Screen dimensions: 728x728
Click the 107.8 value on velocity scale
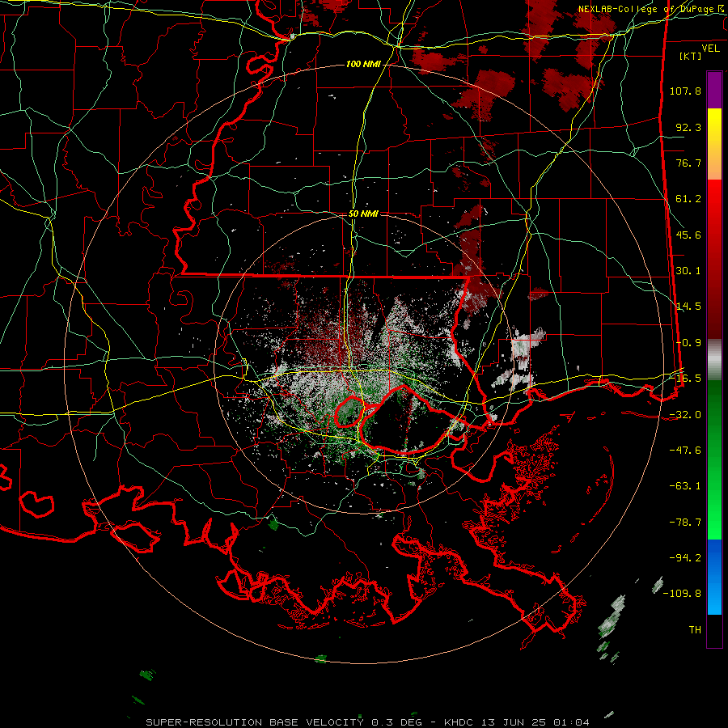click(x=685, y=91)
